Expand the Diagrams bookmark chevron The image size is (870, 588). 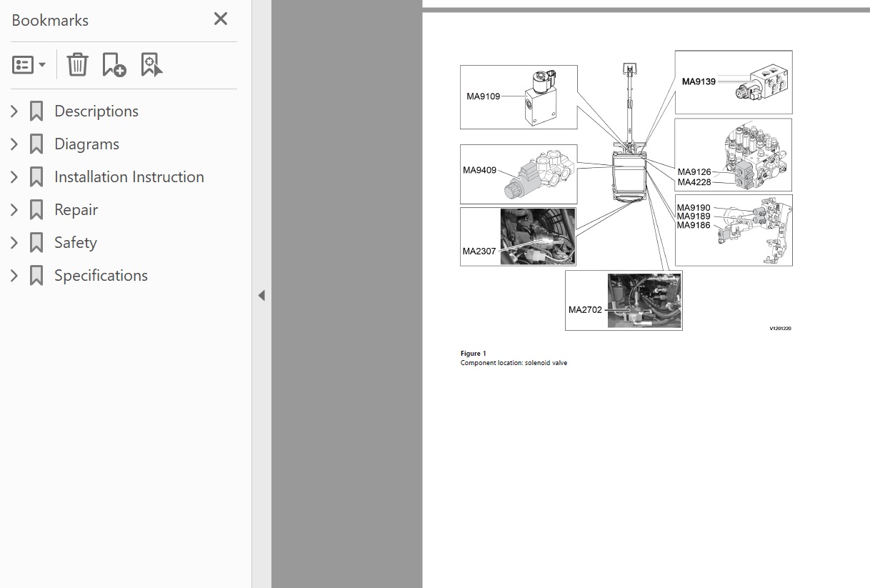click(x=14, y=144)
